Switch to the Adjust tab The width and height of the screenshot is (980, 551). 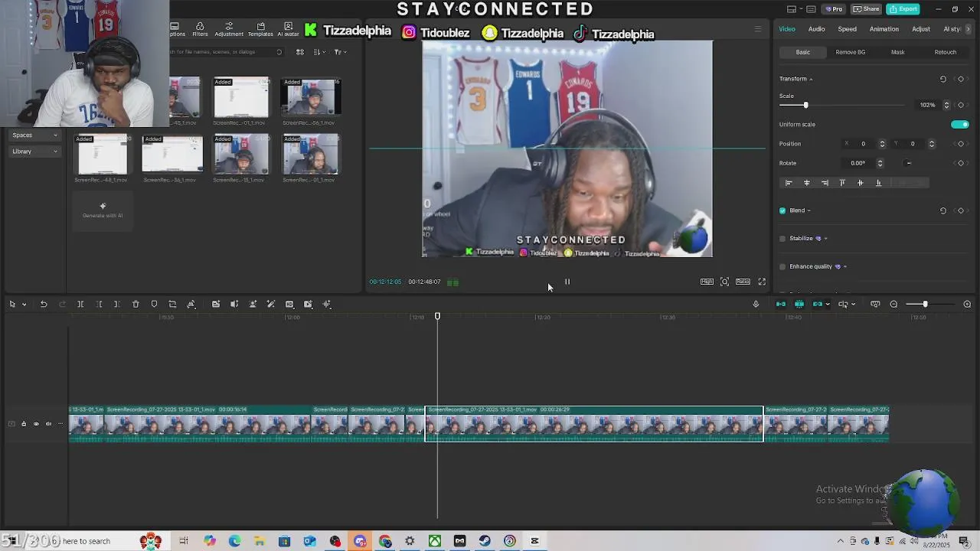pyautogui.click(x=921, y=29)
